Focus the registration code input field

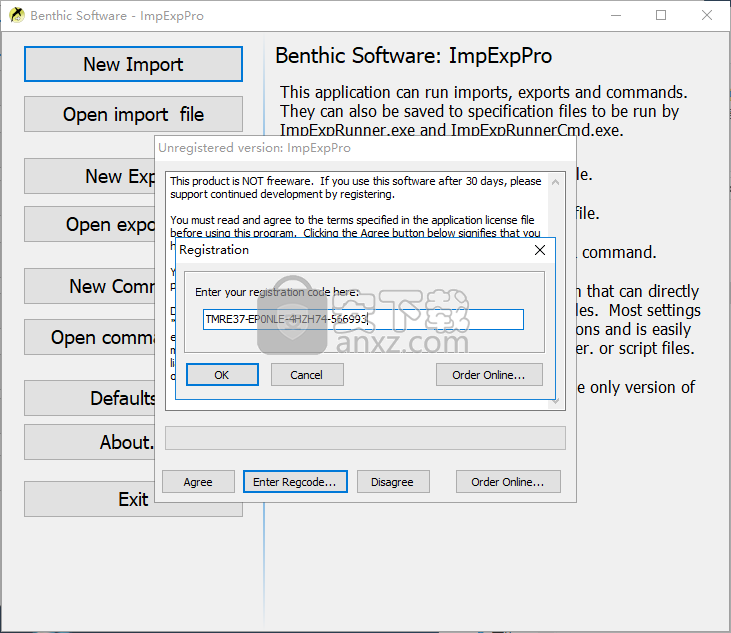(x=363, y=319)
